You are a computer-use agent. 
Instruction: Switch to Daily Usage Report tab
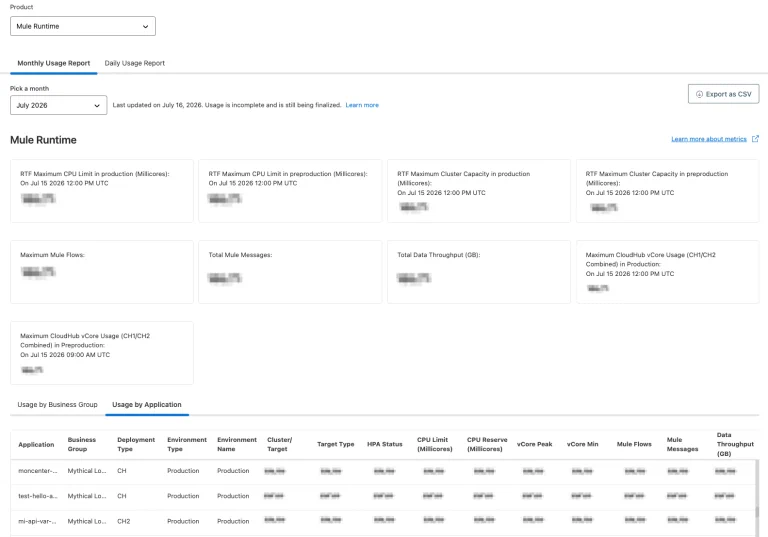coord(135,63)
